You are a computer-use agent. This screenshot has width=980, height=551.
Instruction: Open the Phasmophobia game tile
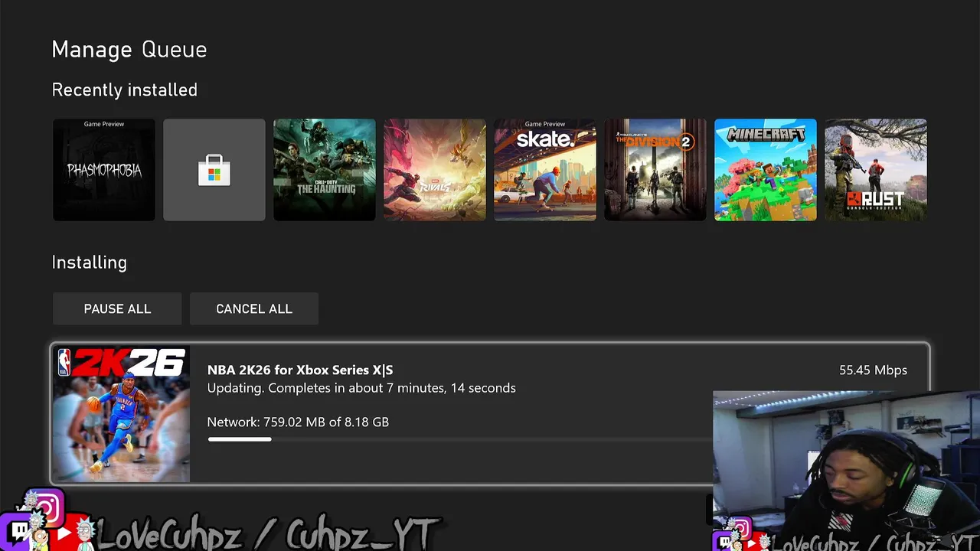104,170
